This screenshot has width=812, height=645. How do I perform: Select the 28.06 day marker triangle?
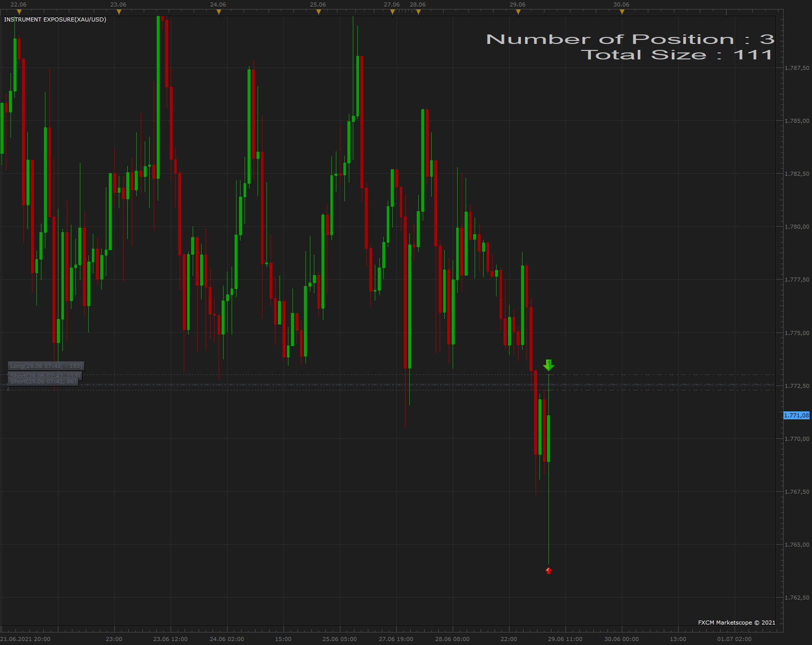(x=418, y=12)
